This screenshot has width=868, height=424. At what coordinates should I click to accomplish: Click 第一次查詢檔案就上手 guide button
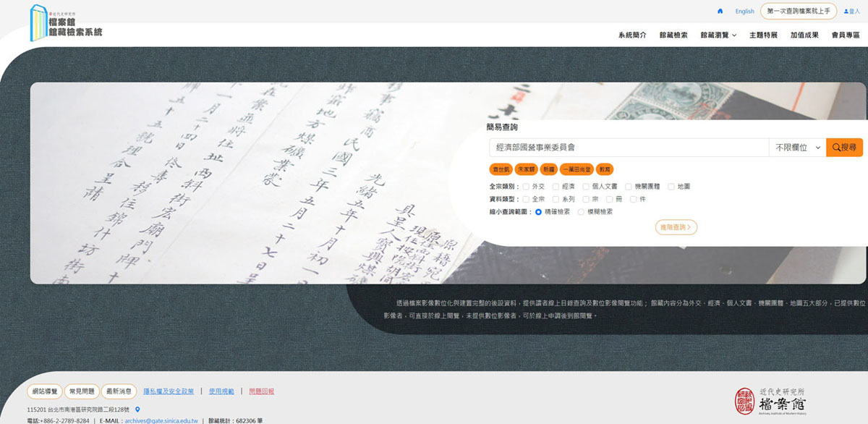pyautogui.click(x=799, y=11)
